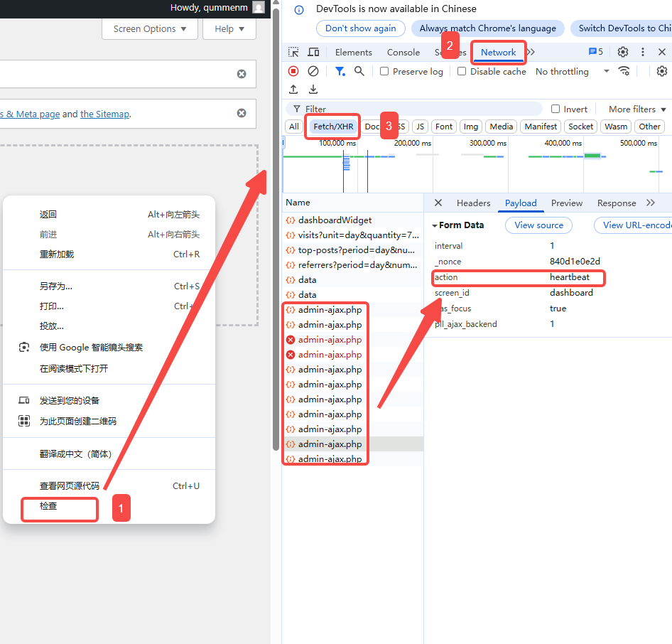
Task: Click the View source button
Action: tap(538, 225)
